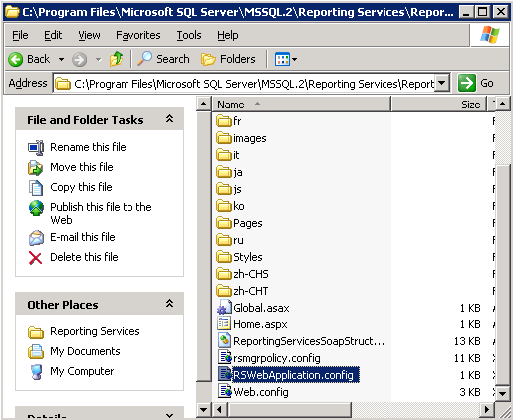The image size is (513, 420).
Task: Click the task pane scroll down arrow
Action: [203, 409]
